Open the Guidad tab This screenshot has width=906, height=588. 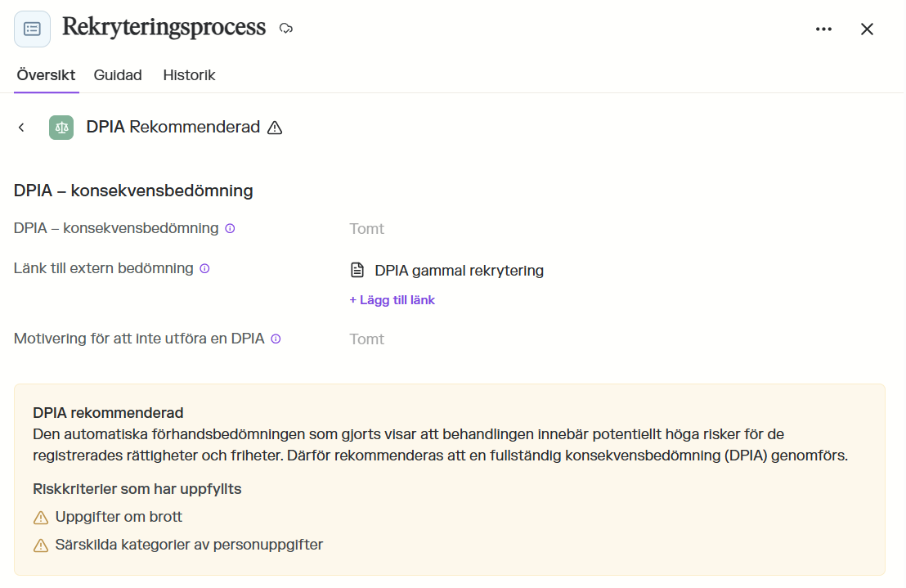[x=118, y=75]
